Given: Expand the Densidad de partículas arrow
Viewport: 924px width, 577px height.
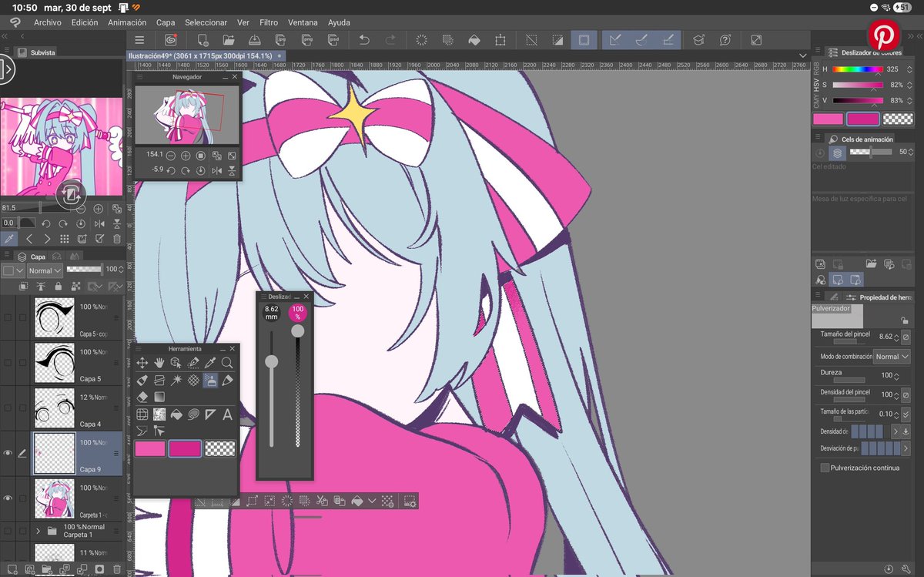Looking at the screenshot, I should pos(896,431).
